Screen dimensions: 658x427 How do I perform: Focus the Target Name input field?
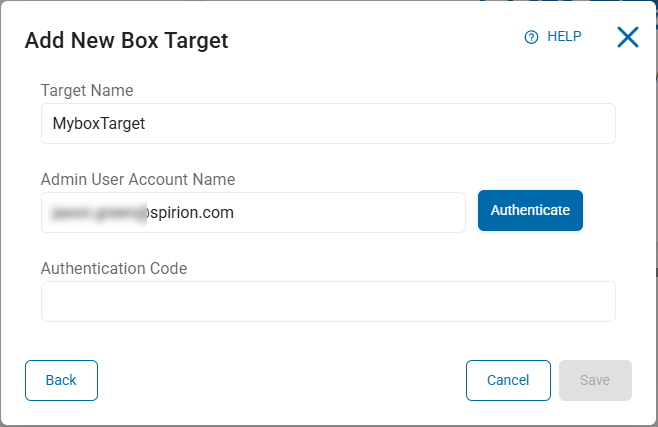coord(328,123)
